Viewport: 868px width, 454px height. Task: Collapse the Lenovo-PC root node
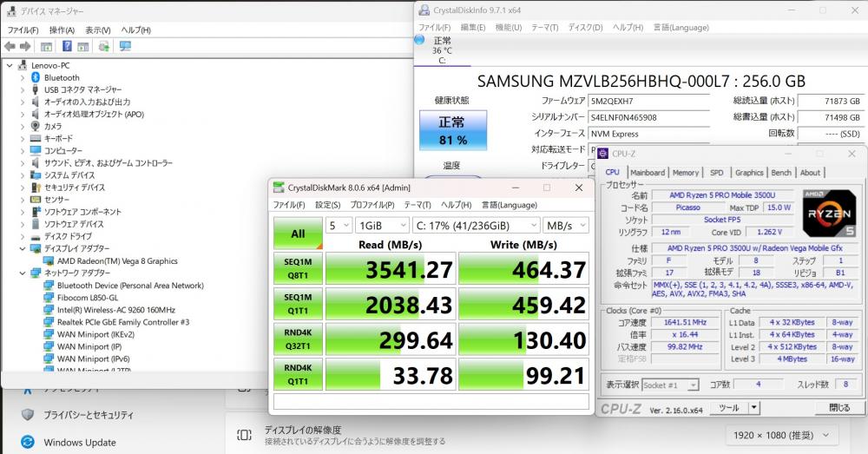(x=10, y=65)
